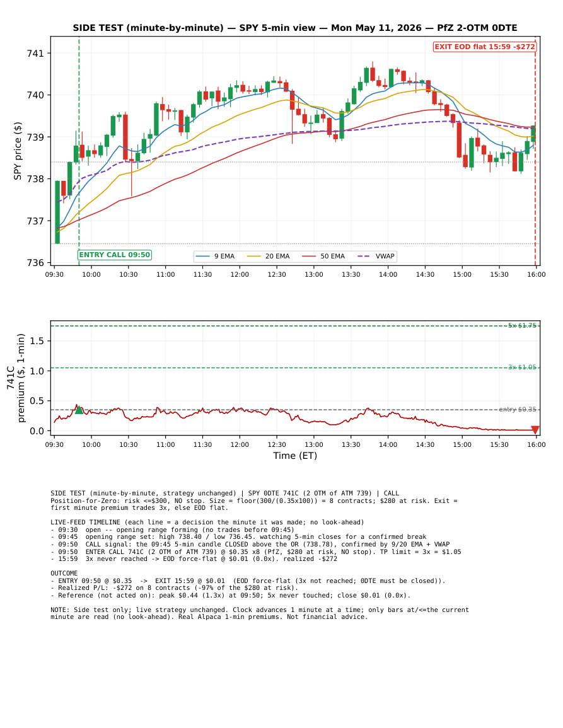
Task: Click the 09:50 CALL signal timeline line
Action: pyautogui.click(x=250, y=544)
